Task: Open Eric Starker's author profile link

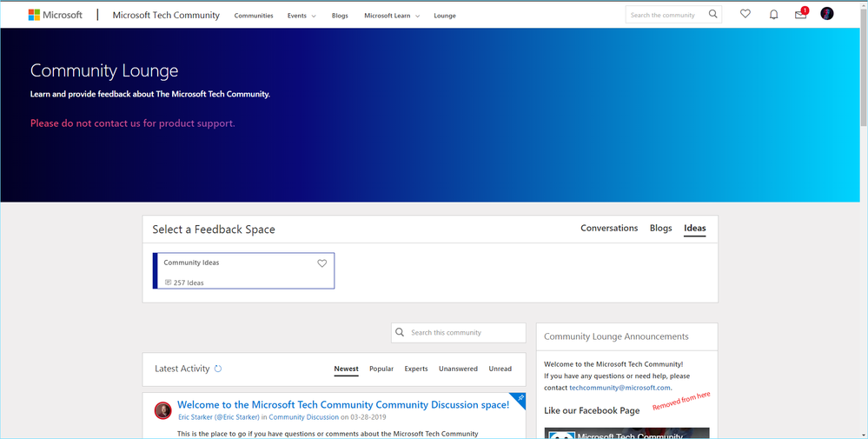Action: tap(219, 417)
